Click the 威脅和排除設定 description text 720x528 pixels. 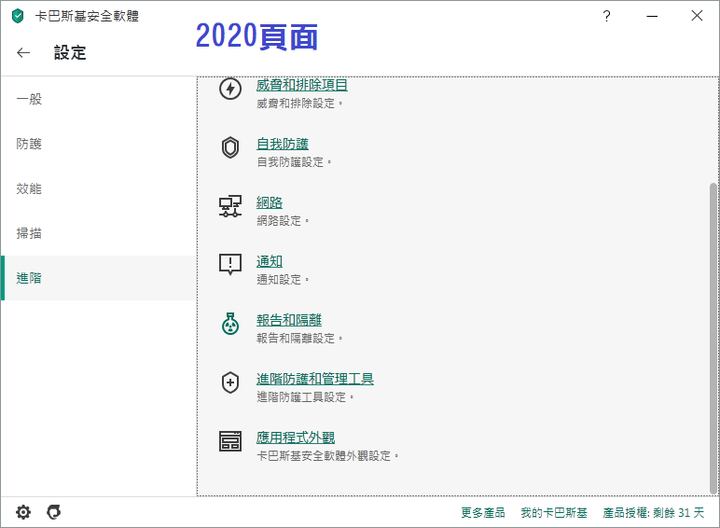point(299,103)
